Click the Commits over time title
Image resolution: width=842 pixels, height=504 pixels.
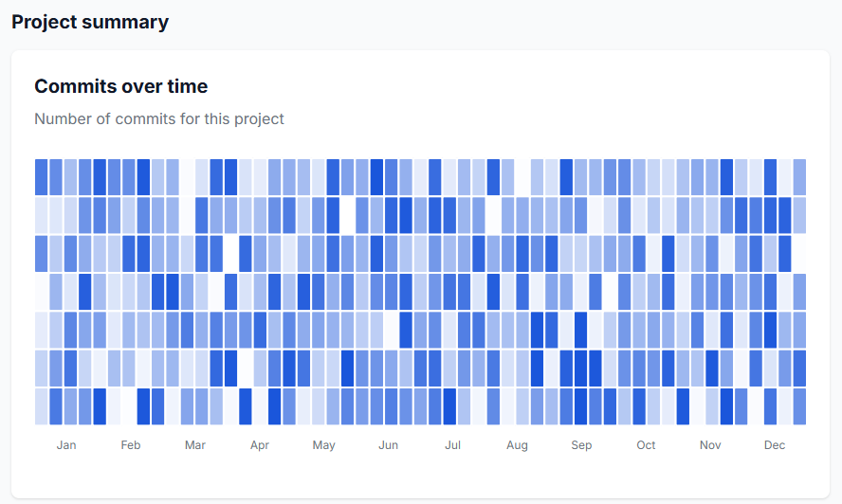pos(120,86)
